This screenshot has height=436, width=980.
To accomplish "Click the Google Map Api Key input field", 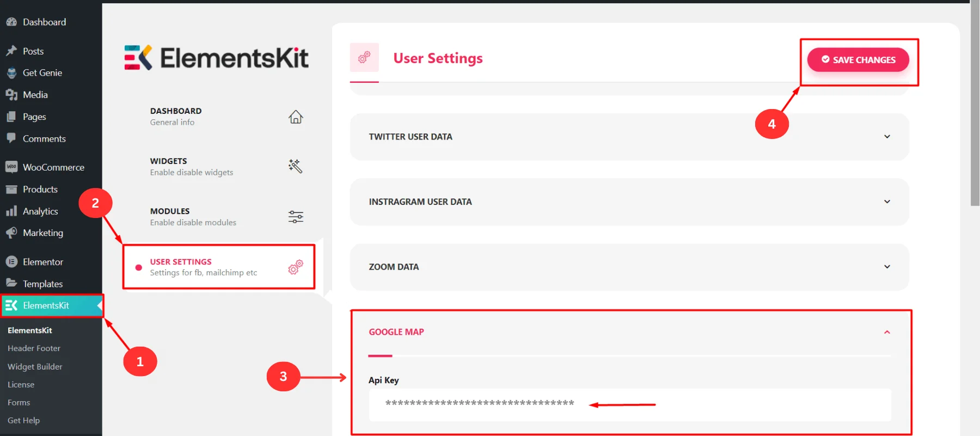I will pos(630,404).
